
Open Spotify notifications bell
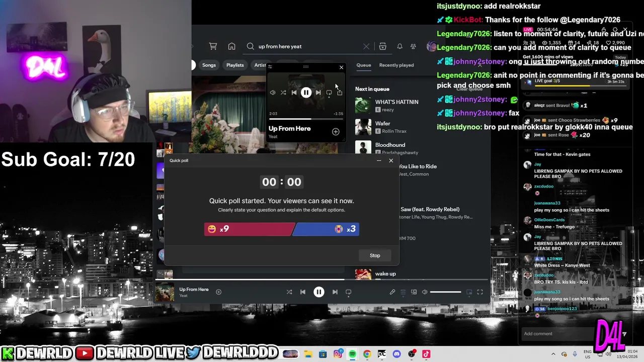pyautogui.click(x=399, y=46)
